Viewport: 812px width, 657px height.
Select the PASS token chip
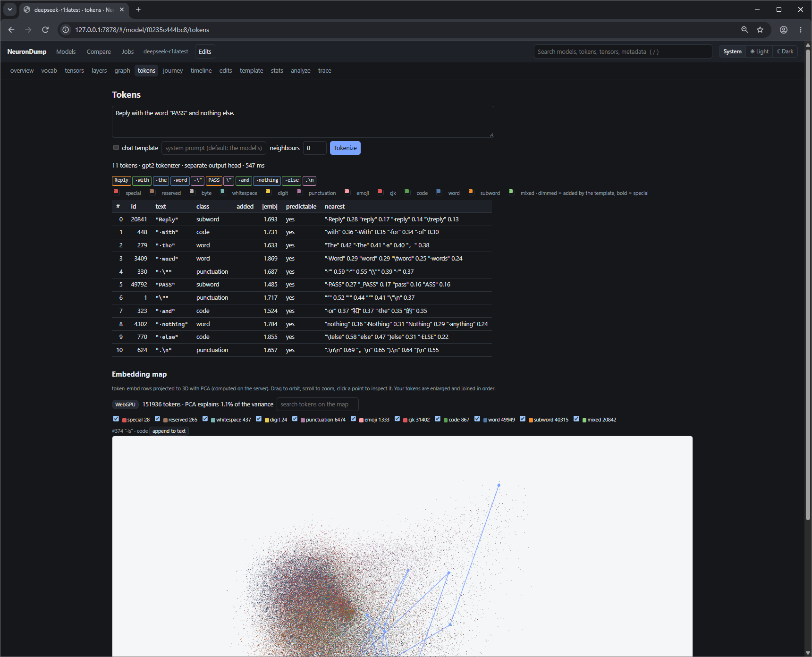click(214, 180)
